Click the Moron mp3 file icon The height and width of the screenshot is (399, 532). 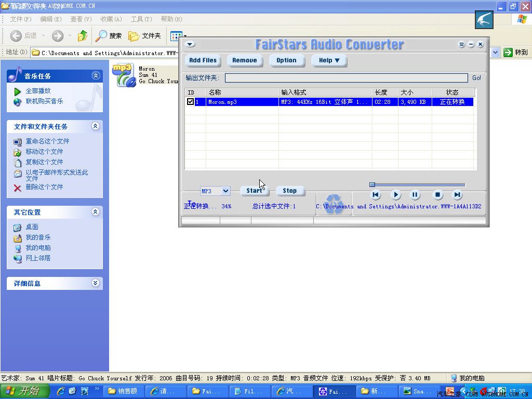[x=123, y=75]
